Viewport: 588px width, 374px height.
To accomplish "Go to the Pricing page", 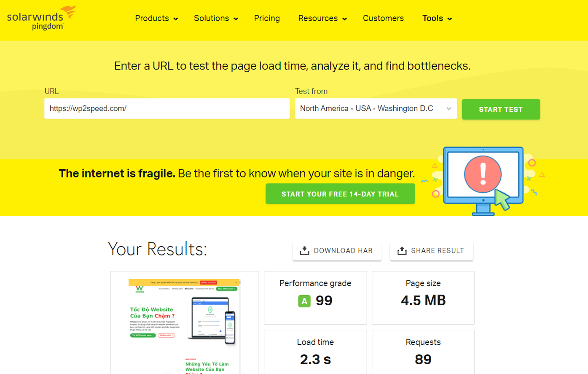I will coord(267,19).
